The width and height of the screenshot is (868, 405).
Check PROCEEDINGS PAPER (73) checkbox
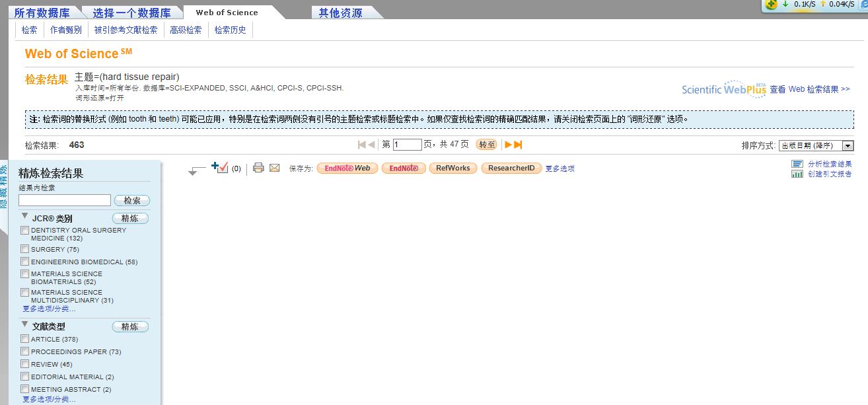pyautogui.click(x=24, y=351)
